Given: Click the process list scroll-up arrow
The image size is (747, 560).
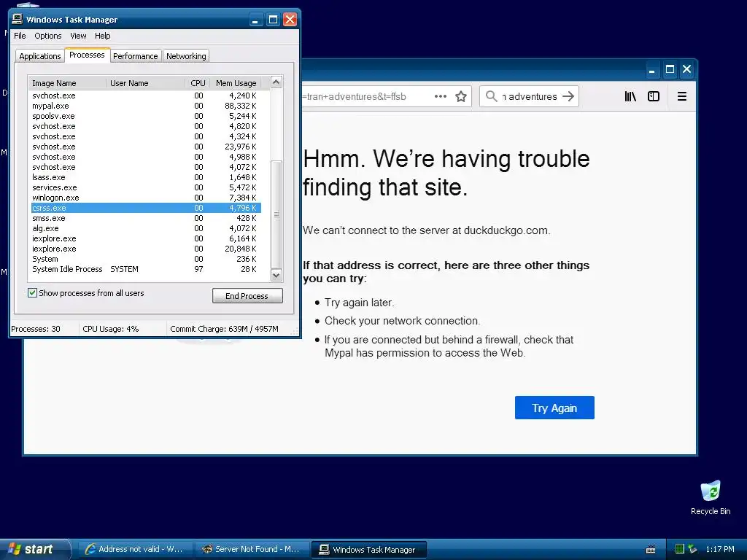Looking at the screenshot, I should [276, 82].
